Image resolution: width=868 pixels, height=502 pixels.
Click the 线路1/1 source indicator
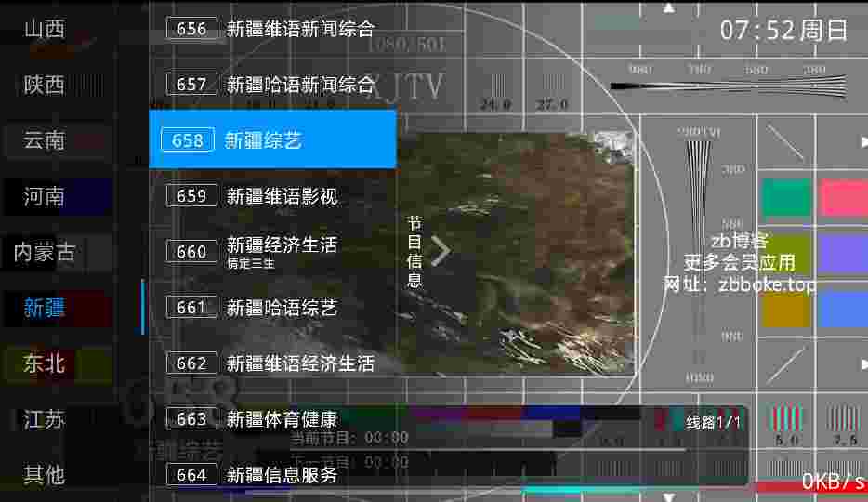coord(713,422)
